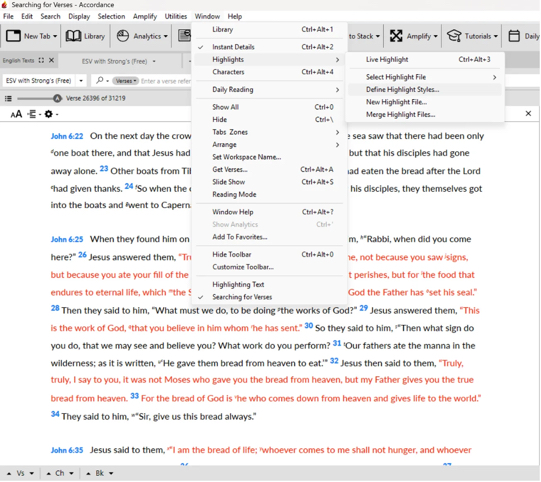Click the up arrow beside Ch
541x482 pixels.
[49, 474]
